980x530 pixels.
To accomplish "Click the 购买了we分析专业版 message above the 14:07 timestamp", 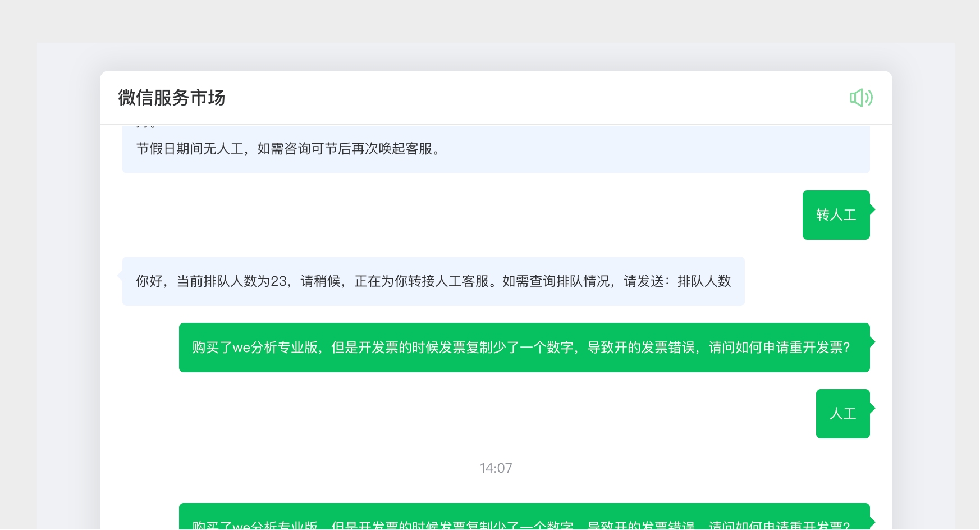I will click(524, 348).
